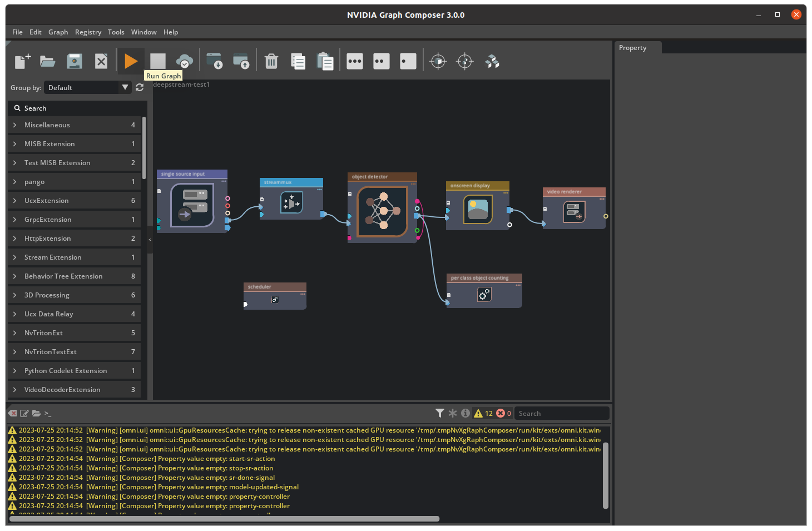The height and width of the screenshot is (531, 812).
Task: Expand the Test MISB Extension category
Action: (74, 163)
